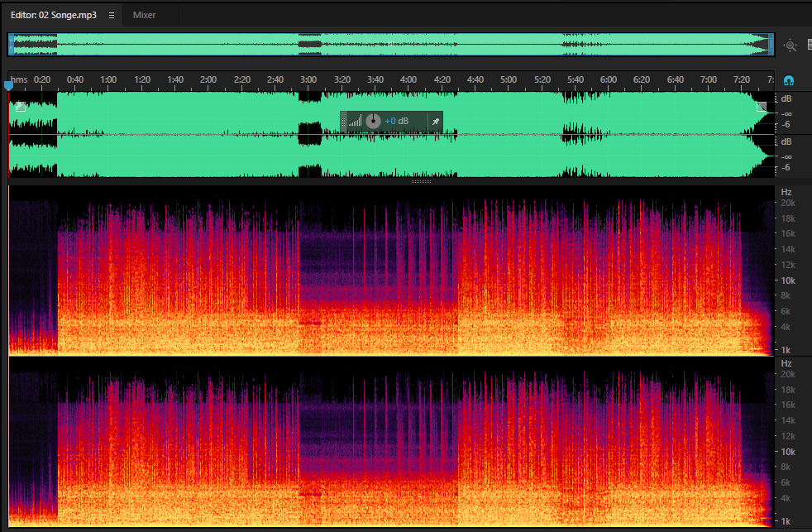Toggle snapping with the blue magnet icon
Screen dimensions: 812x532
pos(789,80)
